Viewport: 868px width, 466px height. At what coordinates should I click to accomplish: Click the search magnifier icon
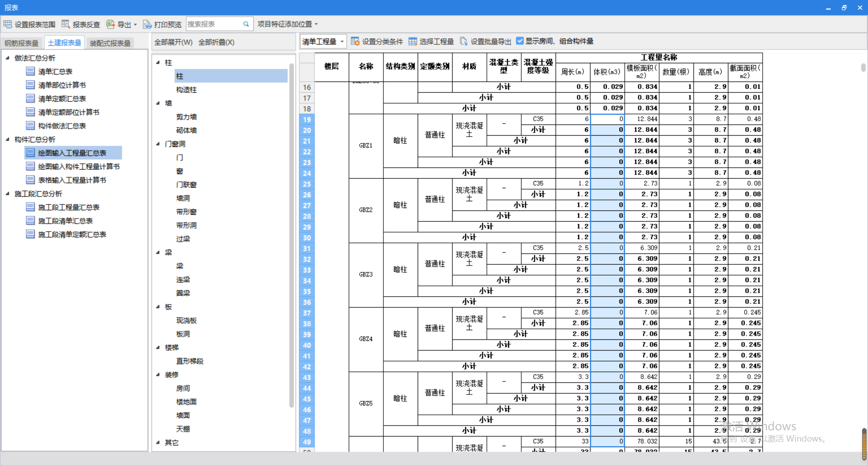pyautogui.click(x=246, y=24)
